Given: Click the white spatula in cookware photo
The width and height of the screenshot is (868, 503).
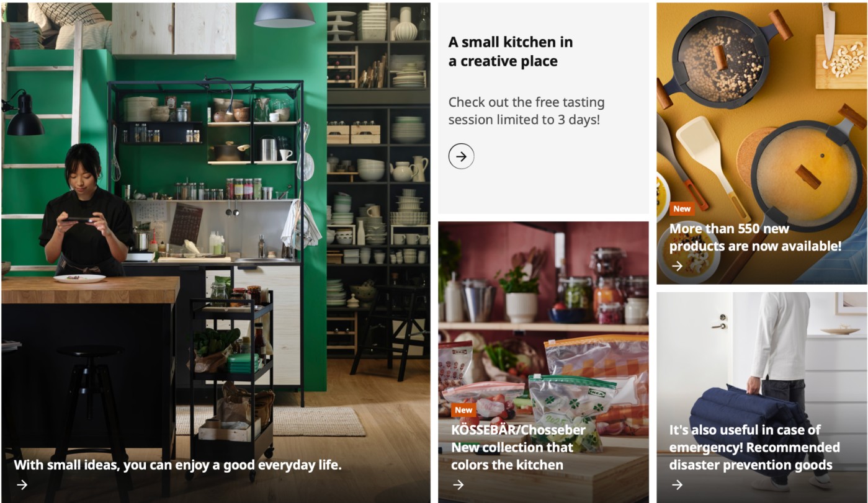Looking at the screenshot, I should [x=704, y=160].
